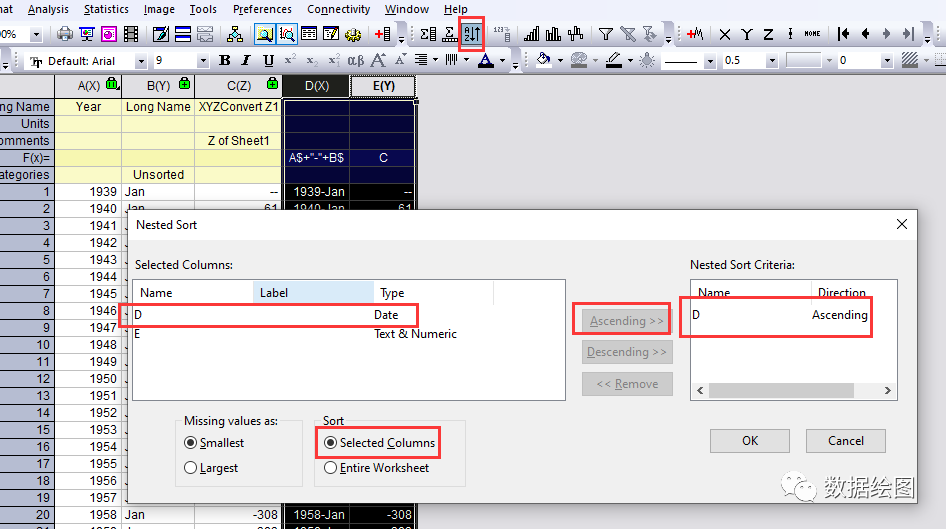946x529 pixels.
Task: Open the Analysis menu
Action: 48,9
